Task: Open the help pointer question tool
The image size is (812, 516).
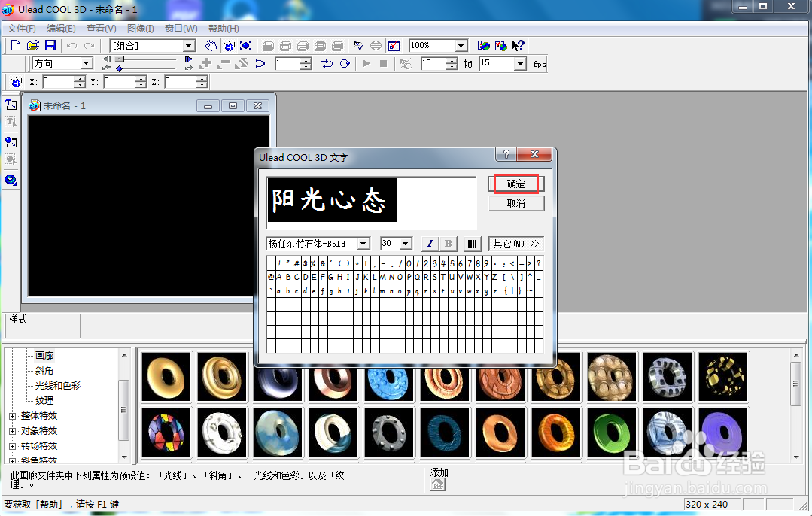Action: click(518, 46)
